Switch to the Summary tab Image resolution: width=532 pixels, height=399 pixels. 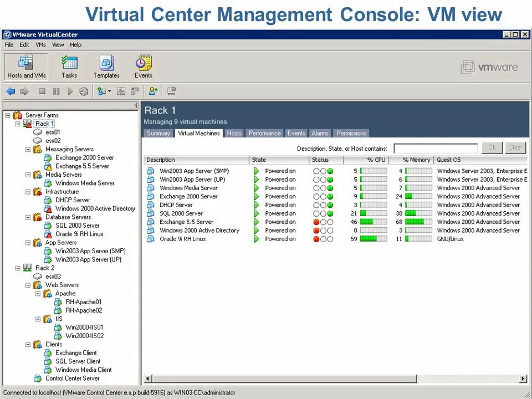coord(158,134)
